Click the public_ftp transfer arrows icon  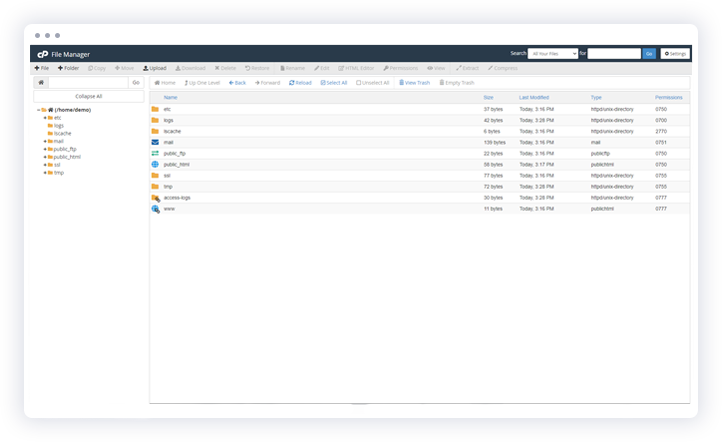pos(155,153)
